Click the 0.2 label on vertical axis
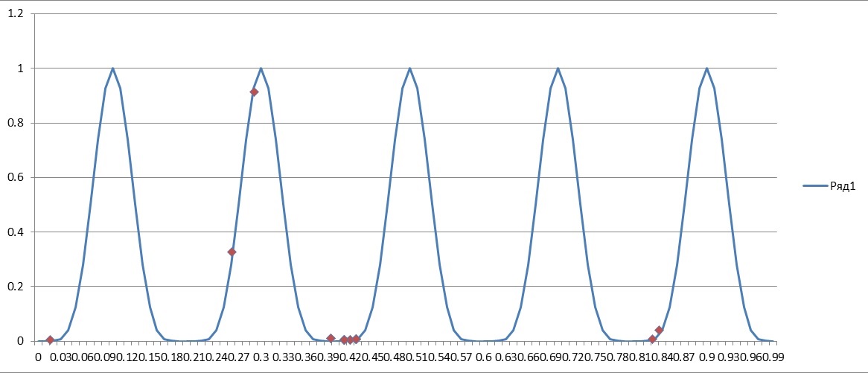868x373 pixels. [x=16, y=287]
